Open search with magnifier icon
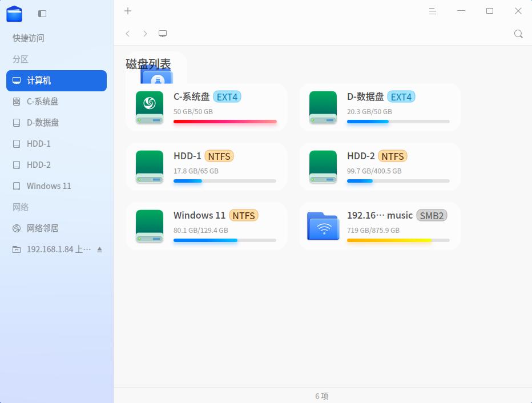 coord(518,34)
